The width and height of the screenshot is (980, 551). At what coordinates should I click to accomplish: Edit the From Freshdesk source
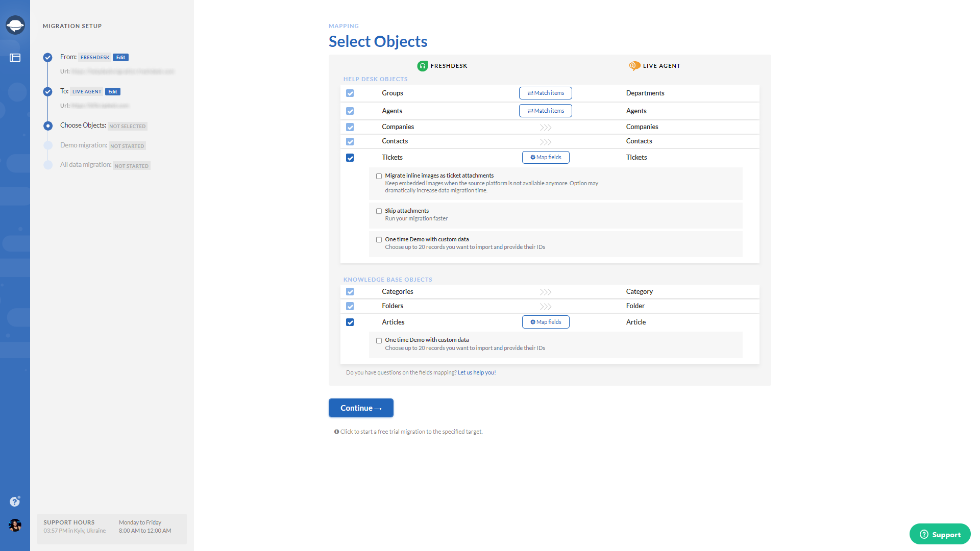(120, 58)
